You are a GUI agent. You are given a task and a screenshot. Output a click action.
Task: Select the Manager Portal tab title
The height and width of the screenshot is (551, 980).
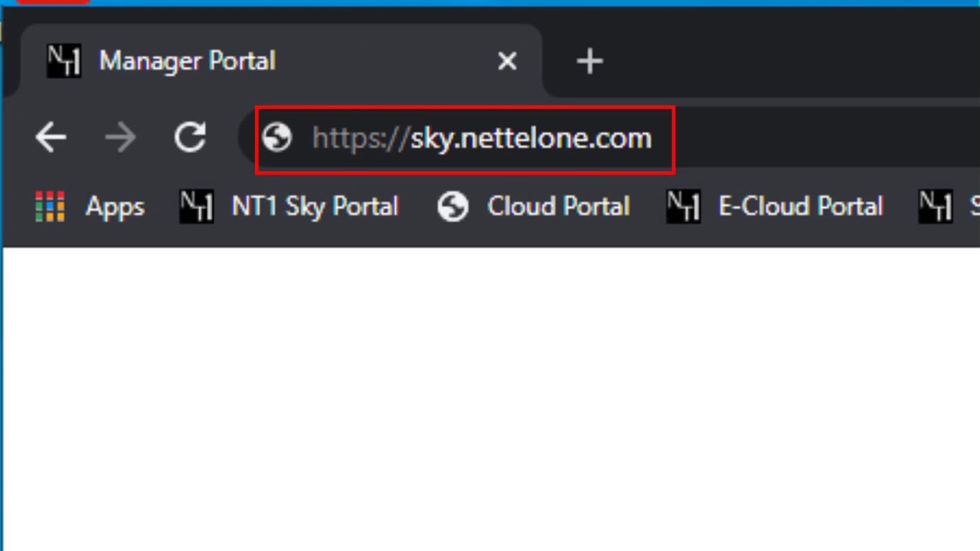click(x=187, y=61)
